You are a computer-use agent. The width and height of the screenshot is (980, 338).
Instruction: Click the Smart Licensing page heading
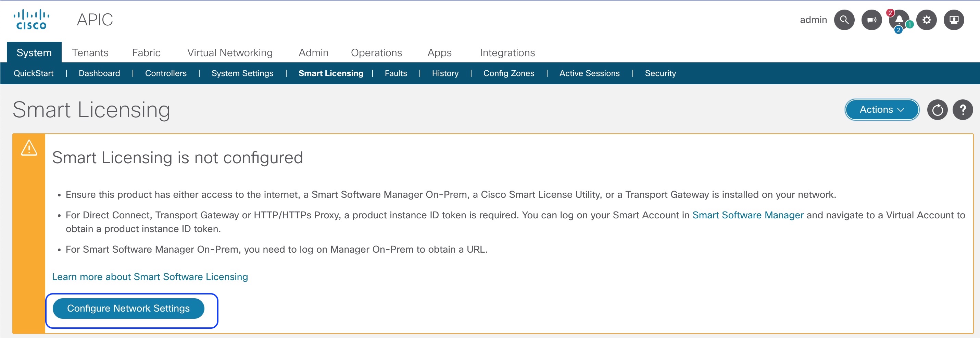coord(91,110)
